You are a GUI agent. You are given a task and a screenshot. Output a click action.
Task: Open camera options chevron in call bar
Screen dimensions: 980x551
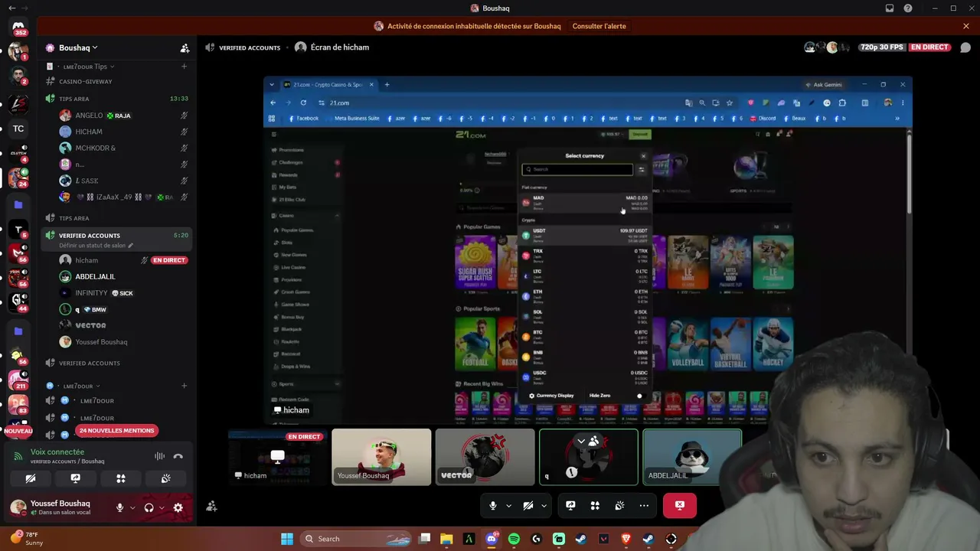point(544,505)
